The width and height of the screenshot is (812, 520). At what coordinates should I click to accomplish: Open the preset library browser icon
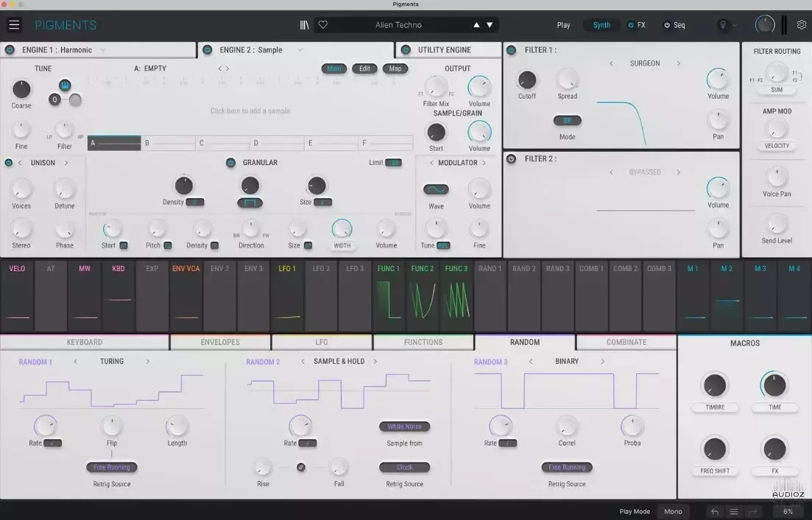coord(305,24)
